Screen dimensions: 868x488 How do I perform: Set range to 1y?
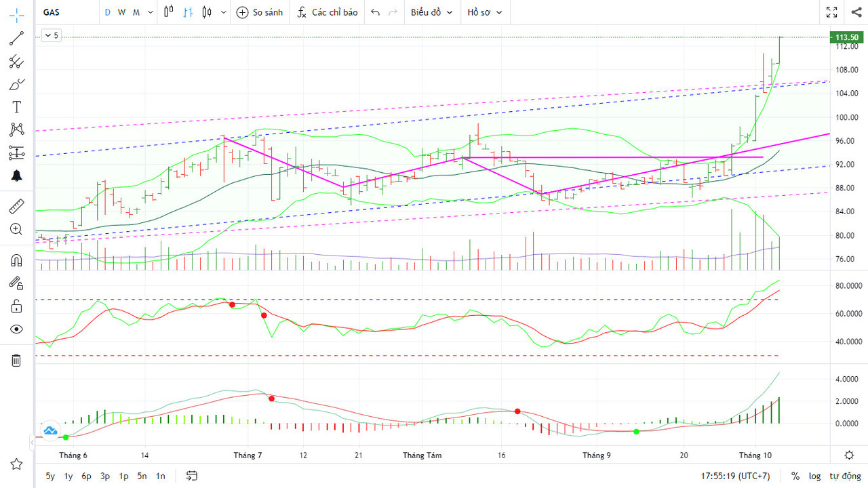68,476
